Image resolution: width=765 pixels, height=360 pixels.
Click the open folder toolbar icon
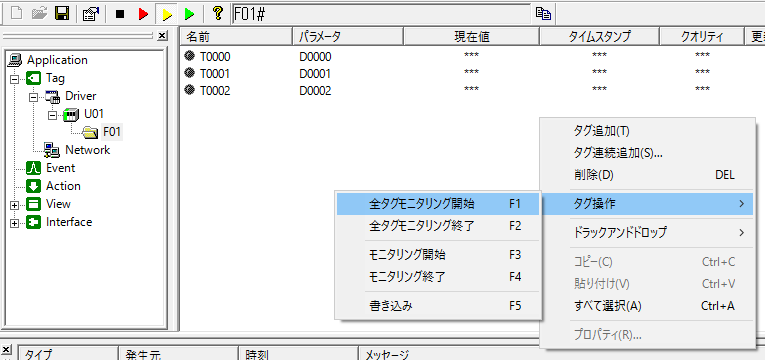click(x=40, y=14)
